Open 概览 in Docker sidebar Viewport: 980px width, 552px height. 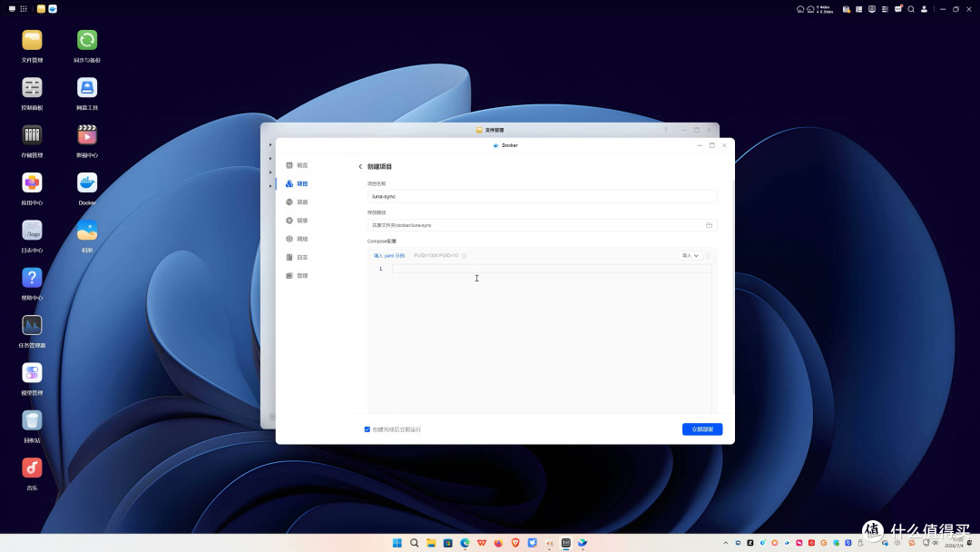[298, 165]
